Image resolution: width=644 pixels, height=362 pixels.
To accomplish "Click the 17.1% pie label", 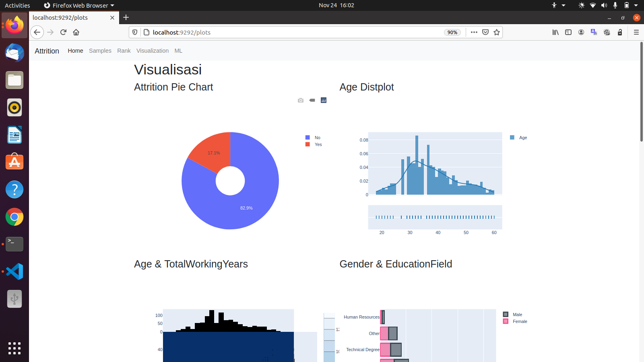I will click(214, 153).
